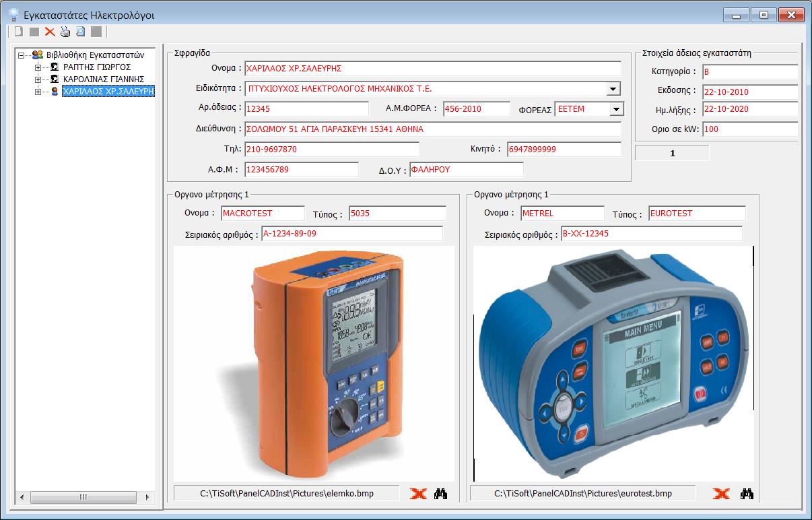Click the new document toolbar icon
The height and width of the screenshot is (520, 812).
coord(19,32)
